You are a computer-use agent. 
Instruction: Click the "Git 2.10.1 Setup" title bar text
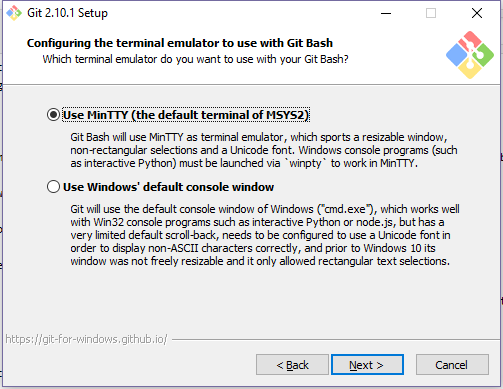[x=67, y=13]
